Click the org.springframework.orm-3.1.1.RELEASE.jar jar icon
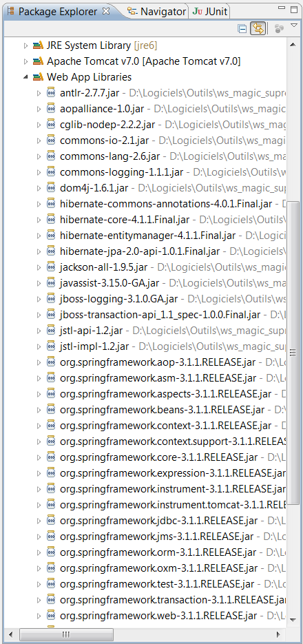Screen dimensions: 303x644 (x=51, y=552)
